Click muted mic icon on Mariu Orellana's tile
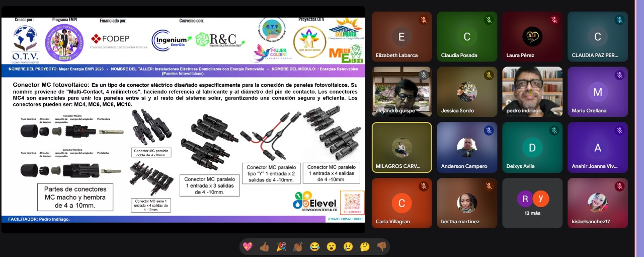 [619, 76]
